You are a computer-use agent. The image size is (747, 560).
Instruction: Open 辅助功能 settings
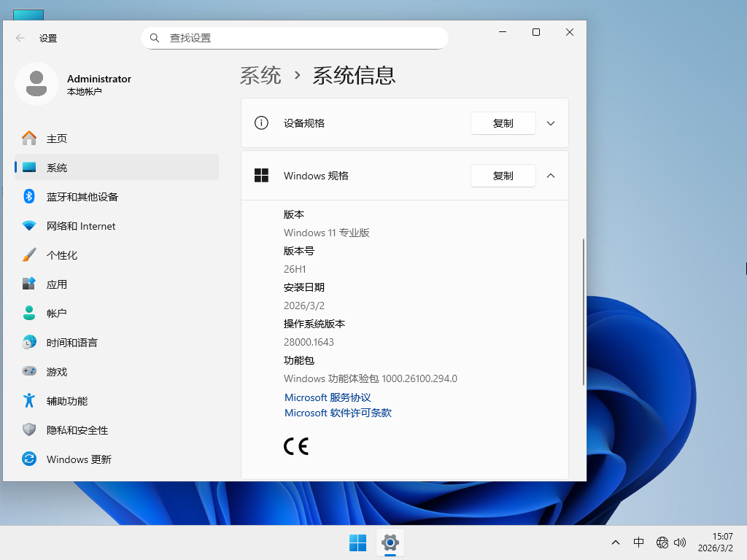[73, 400]
